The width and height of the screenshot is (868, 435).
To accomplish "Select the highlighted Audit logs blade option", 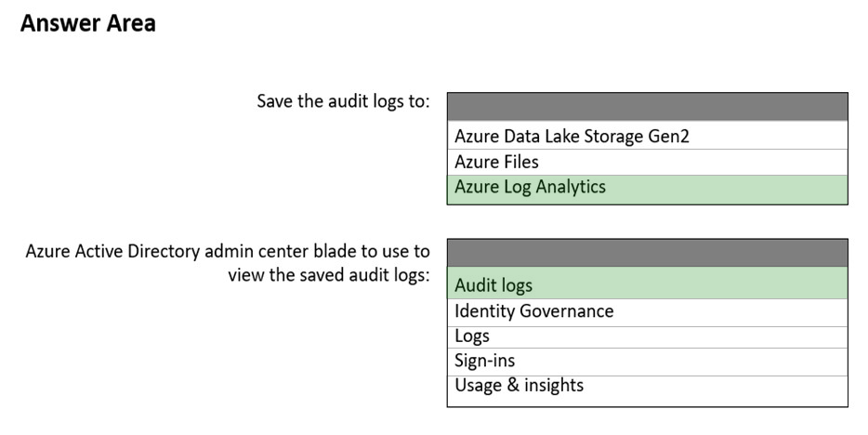I will pyautogui.click(x=647, y=283).
